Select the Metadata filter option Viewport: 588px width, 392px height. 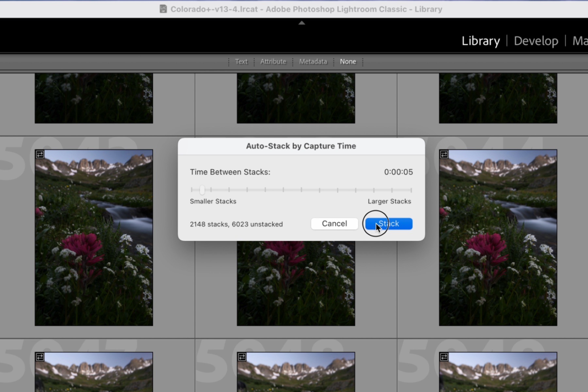(x=313, y=61)
